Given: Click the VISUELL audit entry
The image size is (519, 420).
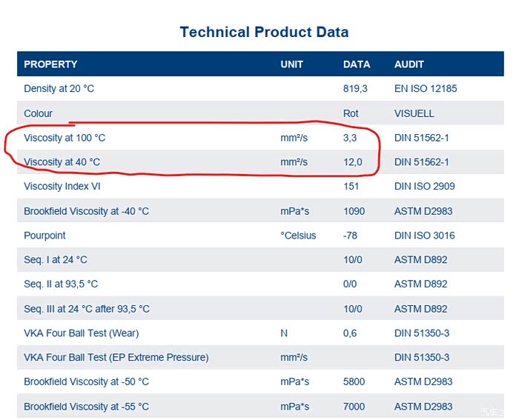Looking at the screenshot, I should pos(414,113).
